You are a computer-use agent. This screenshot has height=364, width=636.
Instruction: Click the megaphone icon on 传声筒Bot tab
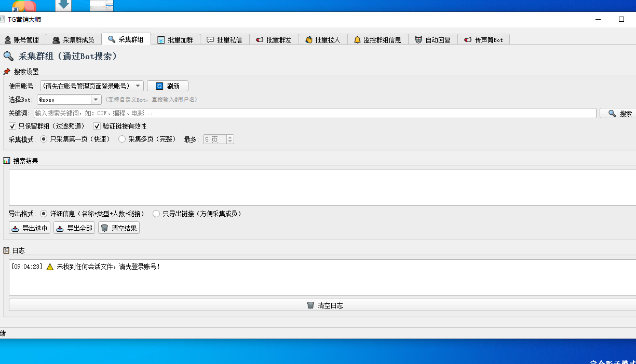tap(468, 40)
